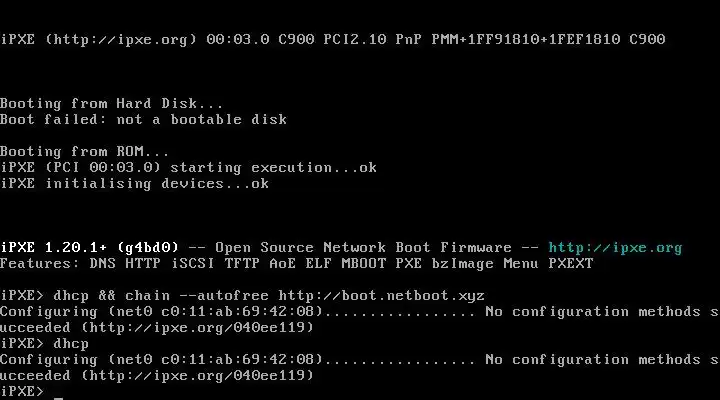Screen dimensions: 720x400
Task: Click the cyan http://ipxe.org link
Action: tap(615, 248)
